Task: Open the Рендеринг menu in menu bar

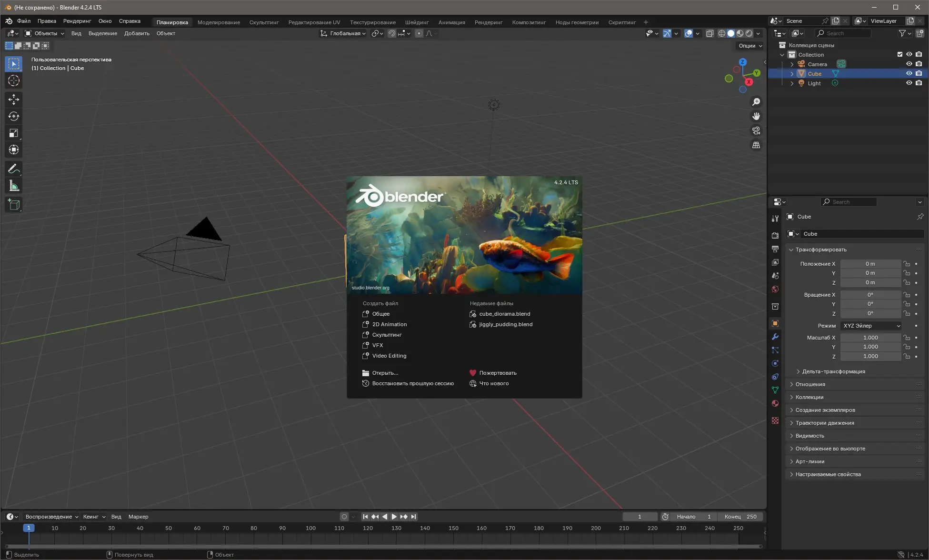Action: point(77,21)
